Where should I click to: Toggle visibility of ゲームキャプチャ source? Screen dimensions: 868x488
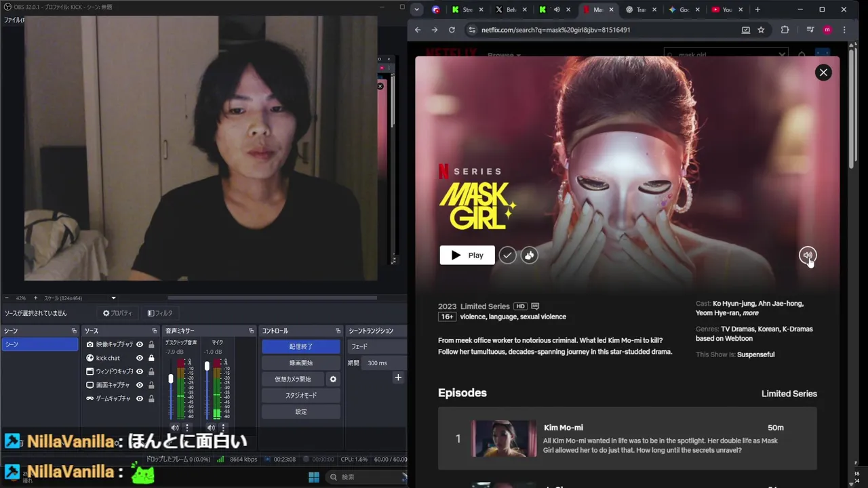[140, 399]
